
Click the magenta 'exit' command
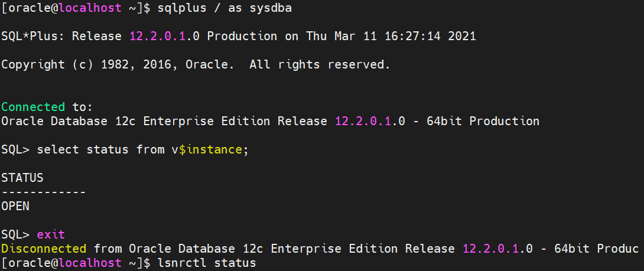[51, 234]
